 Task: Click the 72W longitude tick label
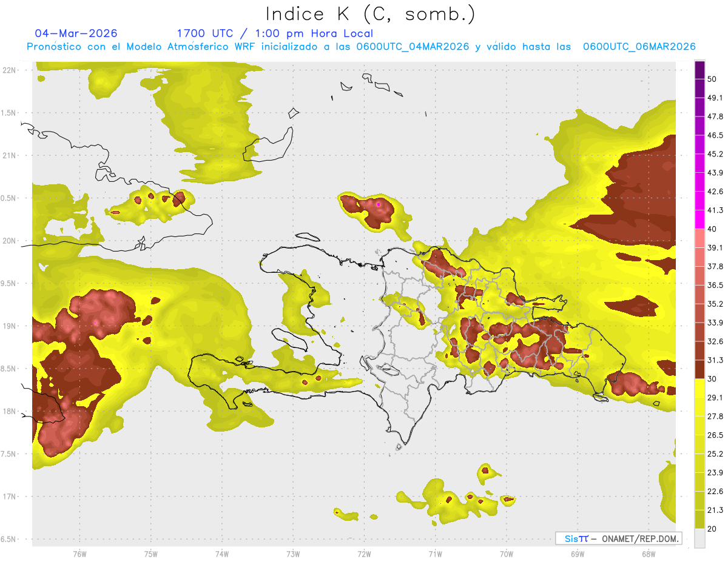coord(364,554)
